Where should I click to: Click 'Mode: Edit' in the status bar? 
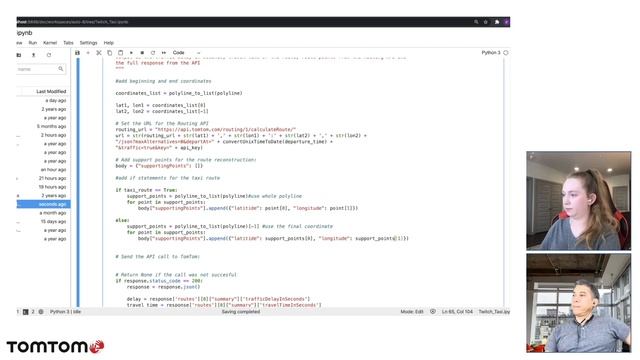pyautogui.click(x=412, y=312)
